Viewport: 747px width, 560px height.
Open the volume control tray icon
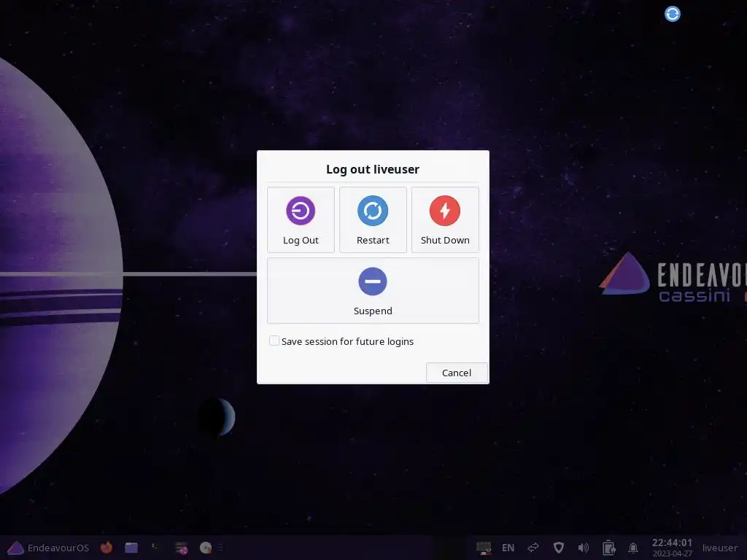coord(583,548)
